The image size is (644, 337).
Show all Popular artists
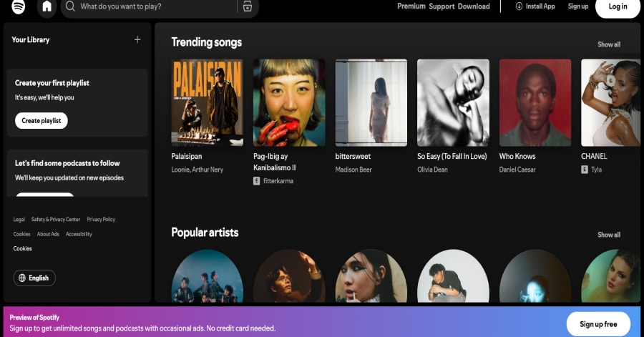[x=608, y=235]
